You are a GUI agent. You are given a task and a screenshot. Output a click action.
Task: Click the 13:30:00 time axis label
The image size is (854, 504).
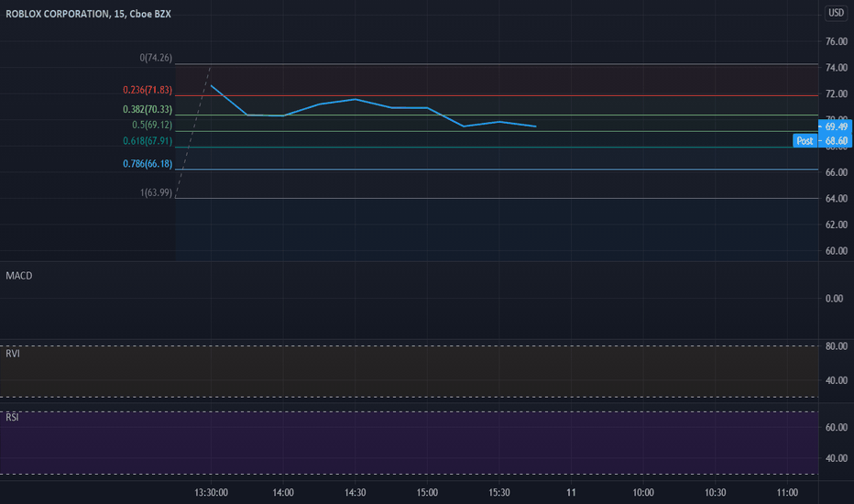click(212, 493)
